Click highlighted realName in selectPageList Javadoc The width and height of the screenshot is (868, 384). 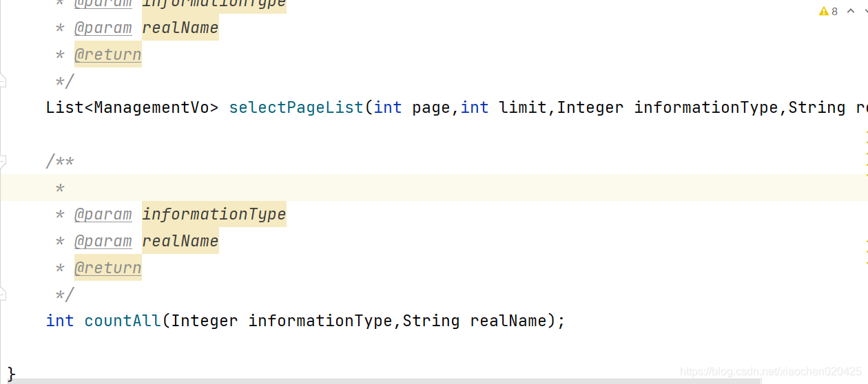click(x=180, y=28)
